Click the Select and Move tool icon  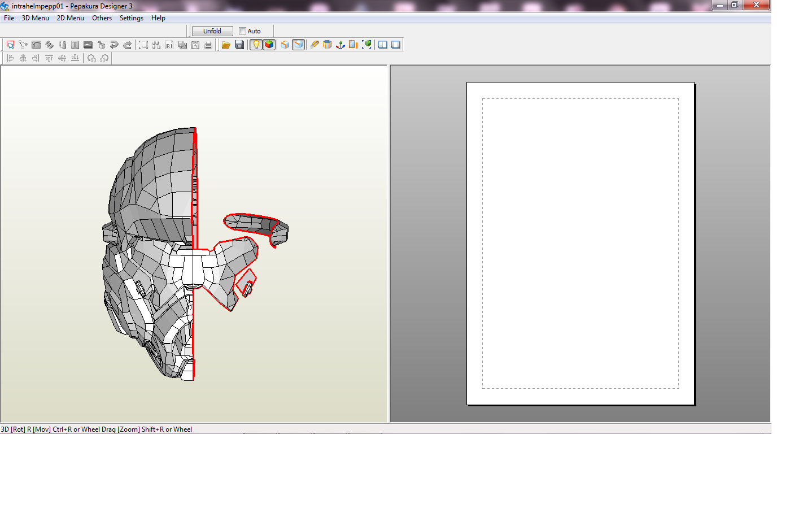pos(10,45)
